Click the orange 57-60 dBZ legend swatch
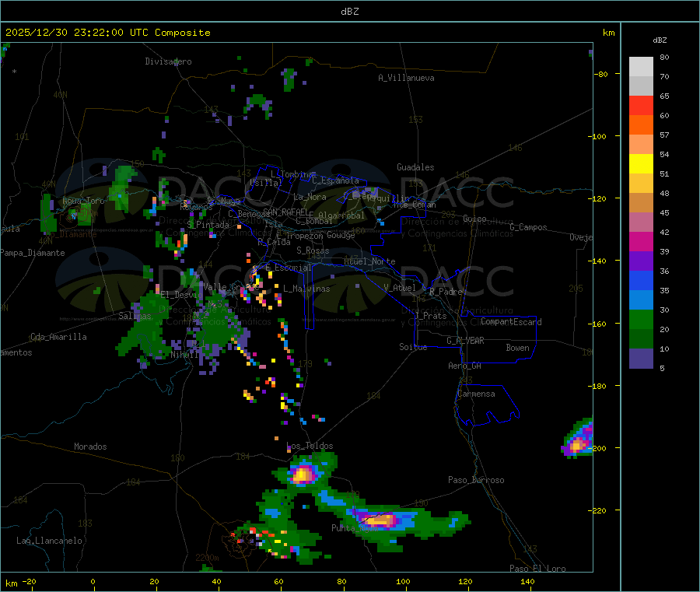 [641, 125]
